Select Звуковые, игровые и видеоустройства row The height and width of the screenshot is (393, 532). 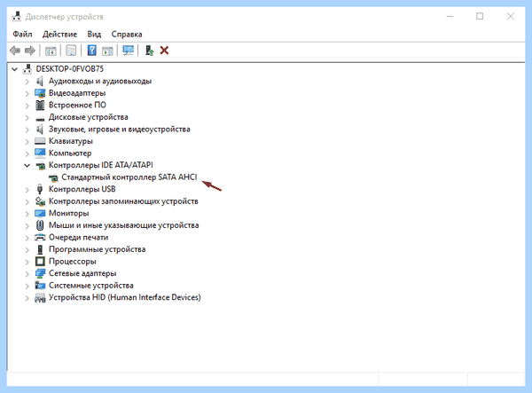(x=119, y=129)
